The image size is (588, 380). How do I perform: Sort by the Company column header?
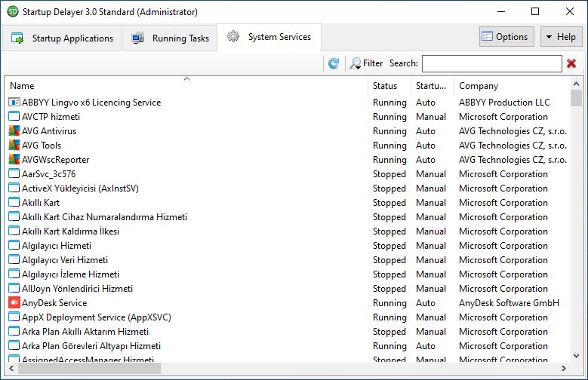pyautogui.click(x=513, y=86)
